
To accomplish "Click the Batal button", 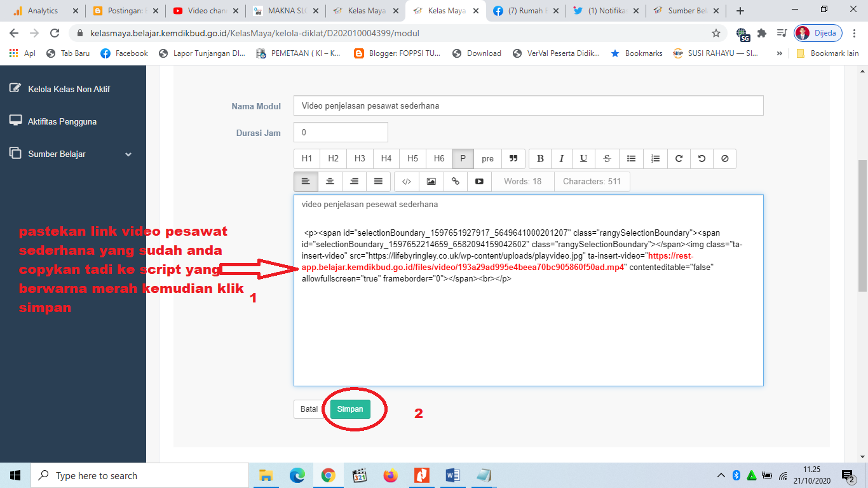I will pos(309,409).
